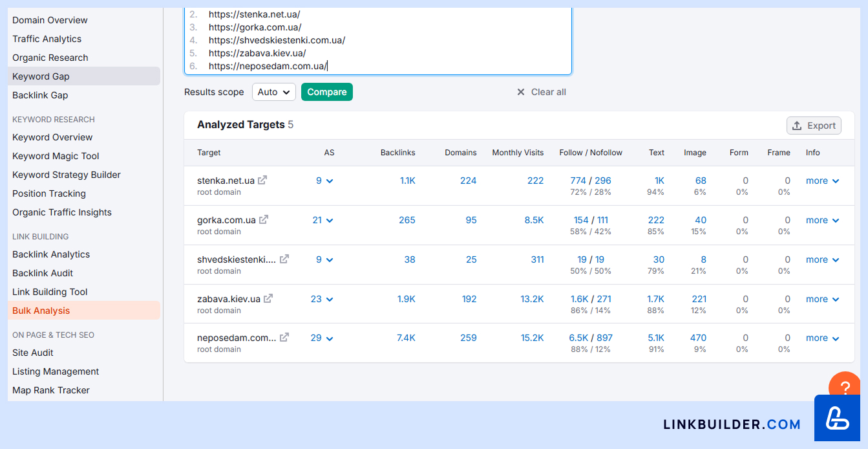
Task: Click the blue Linkbuilder logo icon
Action: click(x=837, y=418)
